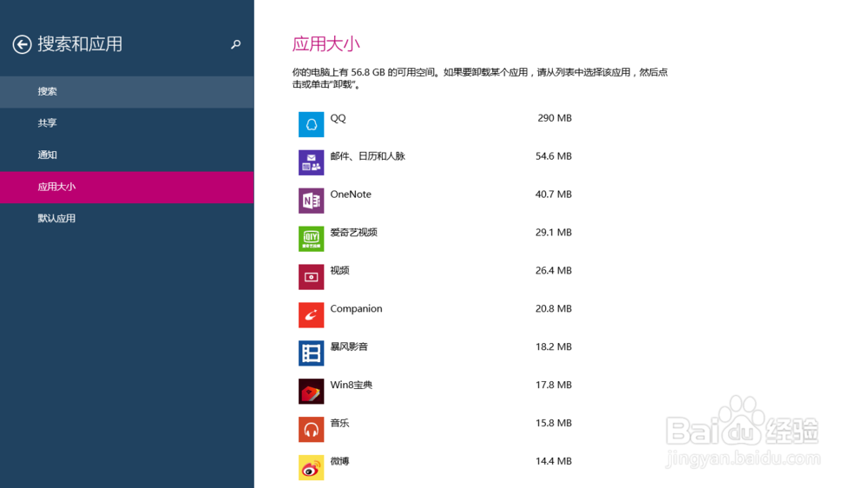Click the 爱奇艺视频 app name
This screenshot has height=488, width=868.
pyautogui.click(x=354, y=233)
